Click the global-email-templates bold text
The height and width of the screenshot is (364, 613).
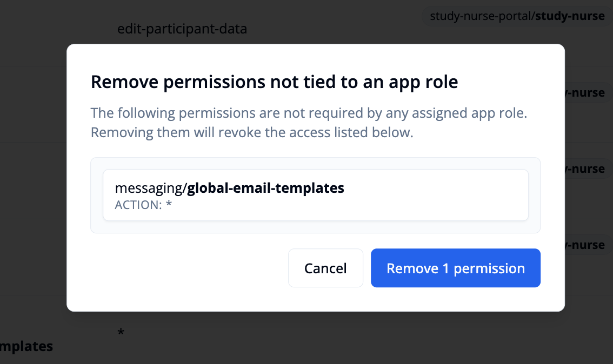[265, 188]
